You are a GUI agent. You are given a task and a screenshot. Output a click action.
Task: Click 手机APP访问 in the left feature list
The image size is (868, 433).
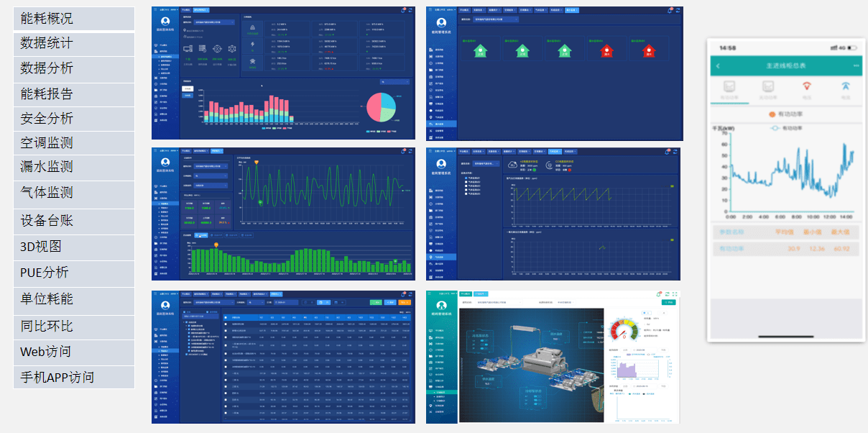73,378
